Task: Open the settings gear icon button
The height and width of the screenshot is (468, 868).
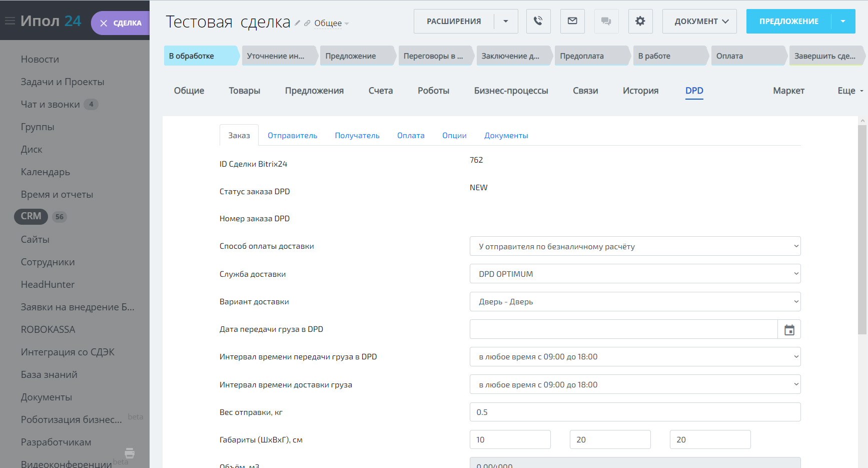Action: pyautogui.click(x=640, y=21)
